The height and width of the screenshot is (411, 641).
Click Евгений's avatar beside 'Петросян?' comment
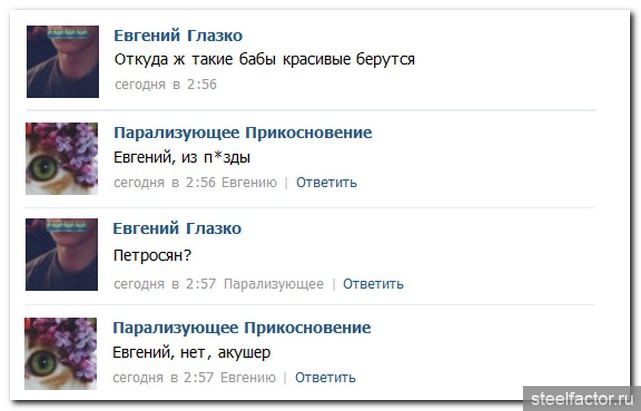(61, 255)
